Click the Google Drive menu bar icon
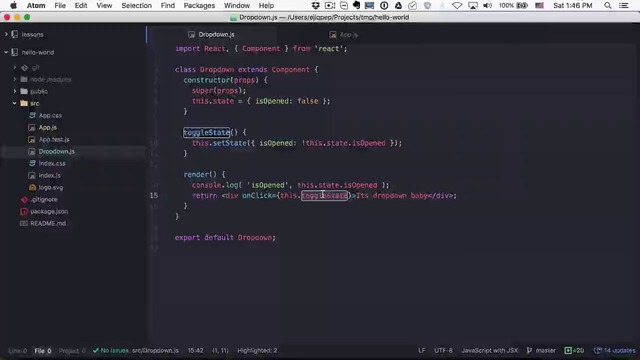This screenshot has width=640, height=360. click(x=398, y=5)
